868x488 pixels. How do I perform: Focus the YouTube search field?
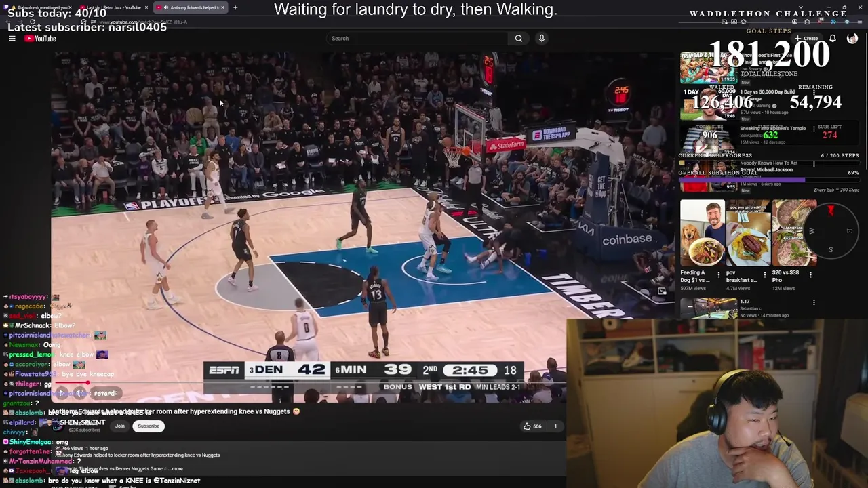tap(417, 39)
